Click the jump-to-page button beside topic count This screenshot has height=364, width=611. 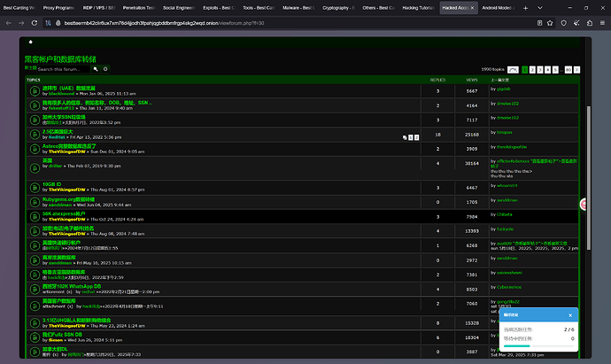click(x=513, y=70)
